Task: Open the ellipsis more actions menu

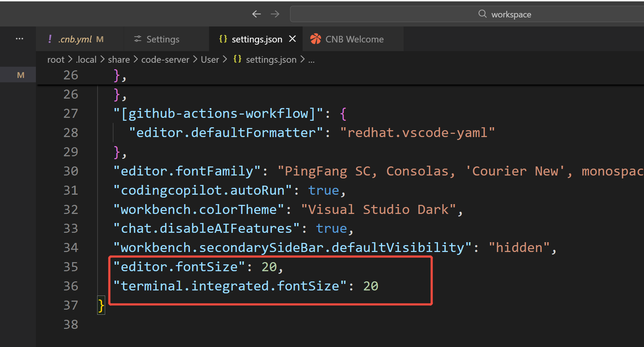Action: (x=20, y=39)
